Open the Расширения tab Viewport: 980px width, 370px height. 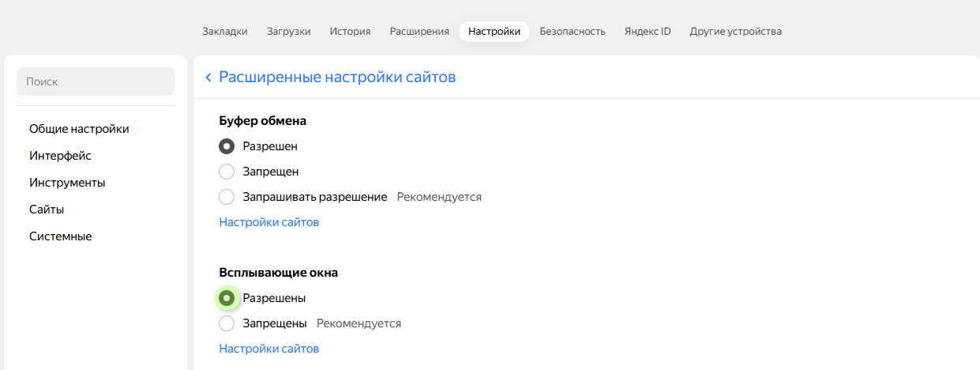tap(419, 32)
